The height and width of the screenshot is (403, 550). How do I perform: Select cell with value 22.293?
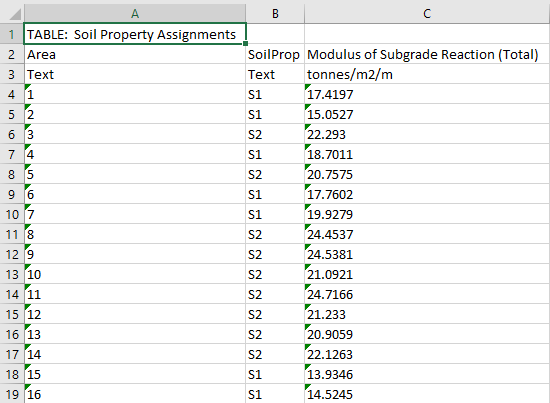pyautogui.click(x=427, y=134)
